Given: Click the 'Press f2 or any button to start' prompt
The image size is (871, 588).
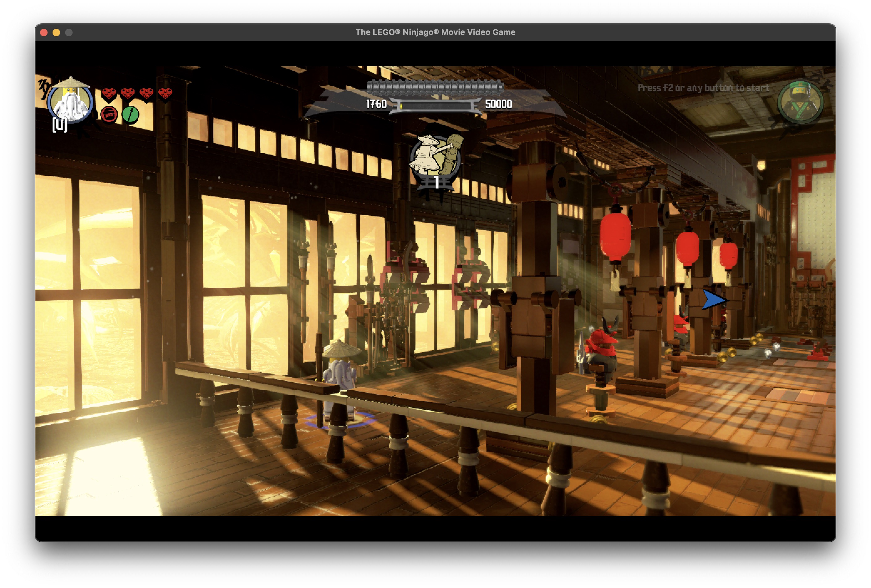Looking at the screenshot, I should 704,89.
